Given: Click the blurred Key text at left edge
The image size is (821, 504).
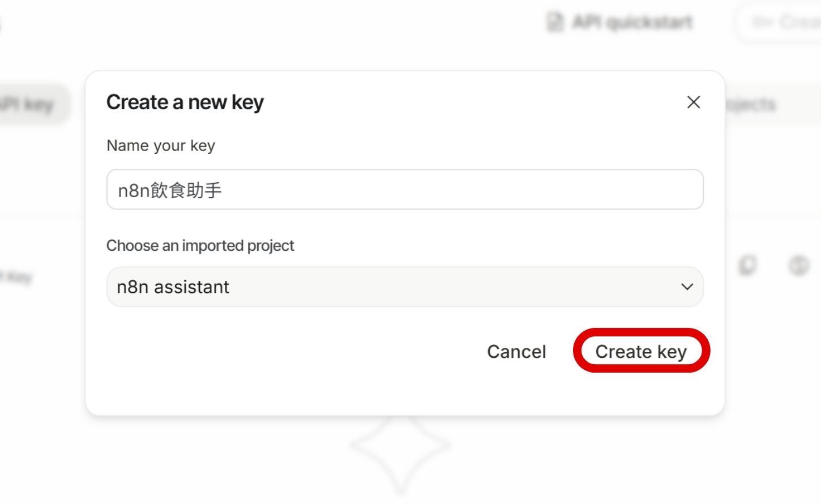Looking at the screenshot, I should (18, 277).
